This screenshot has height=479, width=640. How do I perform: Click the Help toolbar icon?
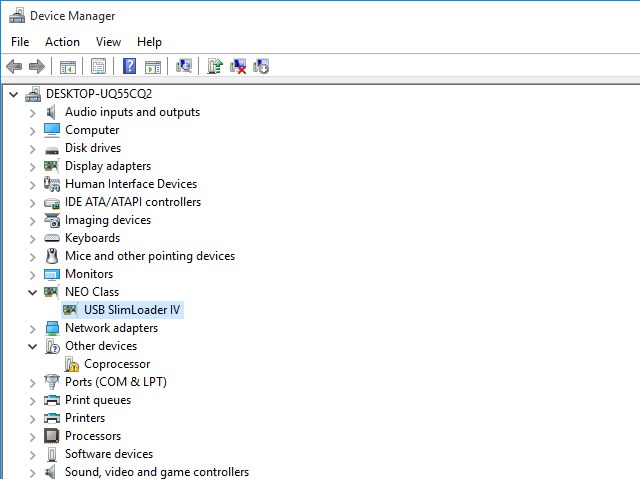129,66
